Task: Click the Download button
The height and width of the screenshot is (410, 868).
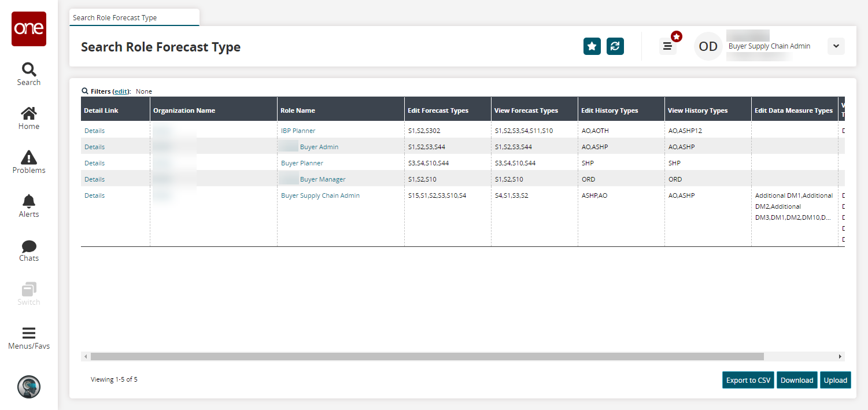Action: (x=796, y=380)
